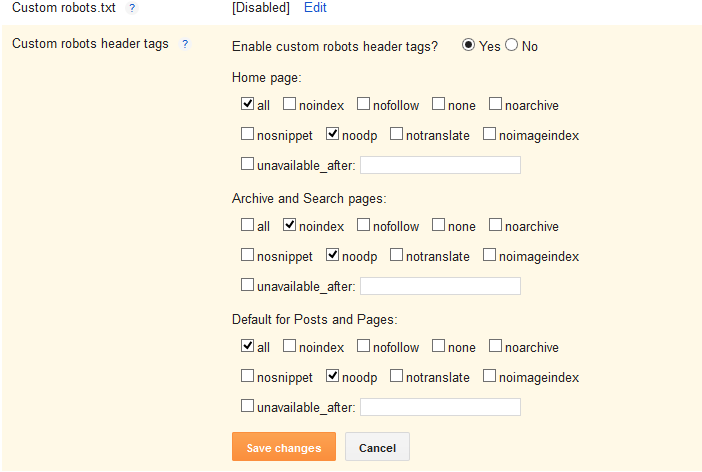Click help icon beside Custom robots.txt
Screen dimensions: 702x472
click(x=132, y=8)
